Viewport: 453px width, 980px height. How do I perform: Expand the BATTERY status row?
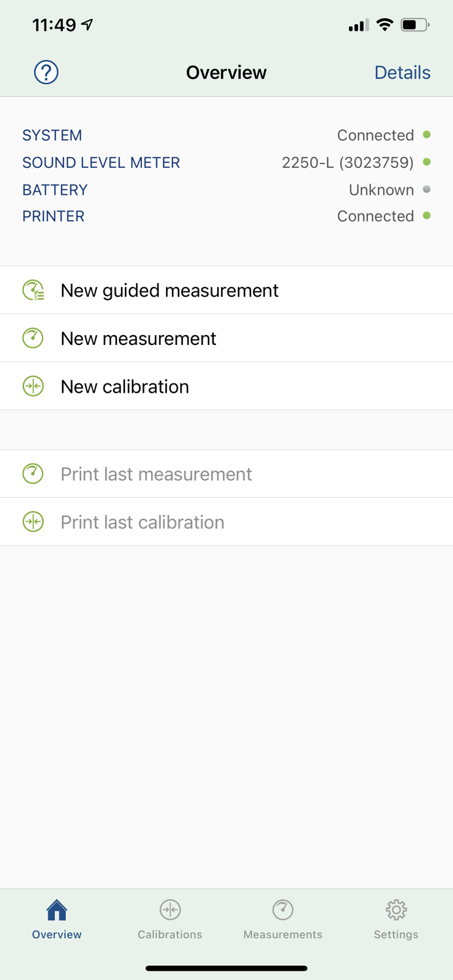(x=226, y=189)
